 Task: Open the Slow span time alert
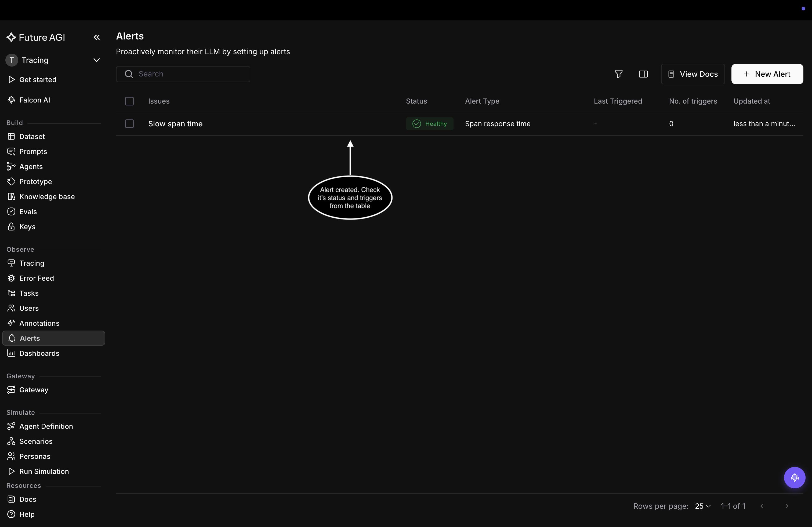pos(175,123)
